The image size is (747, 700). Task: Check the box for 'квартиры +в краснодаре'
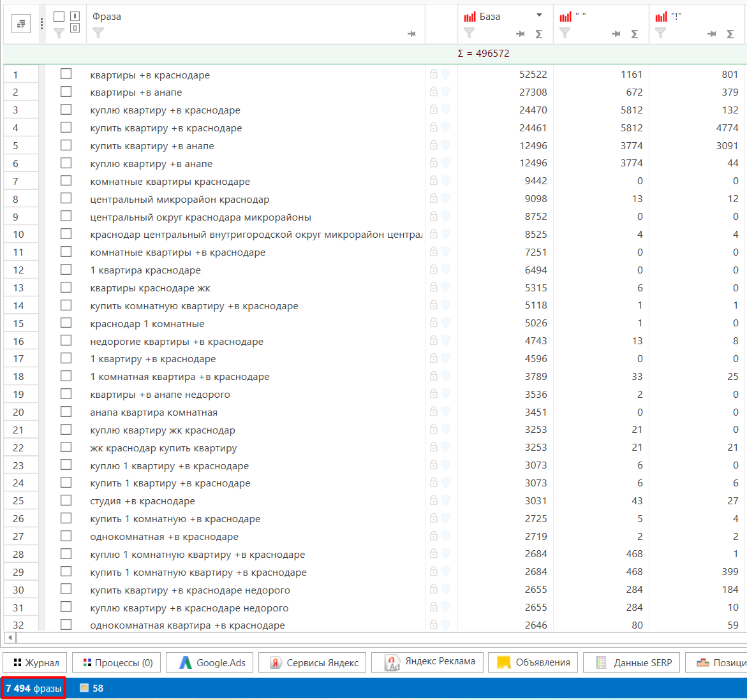[x=66, y=74]
